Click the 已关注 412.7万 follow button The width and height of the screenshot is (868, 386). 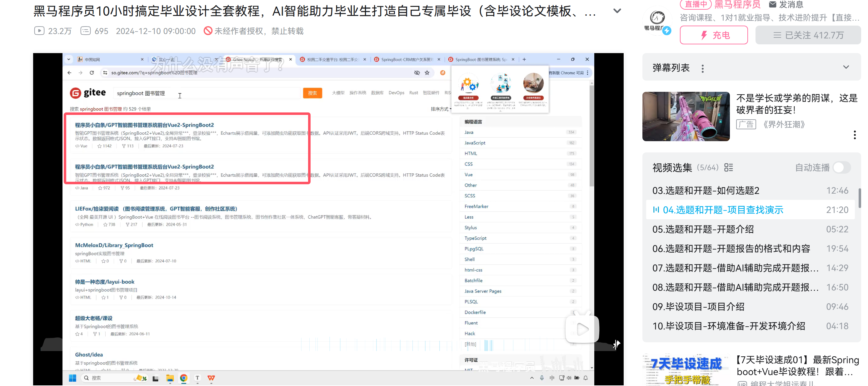tap(808, 35)
